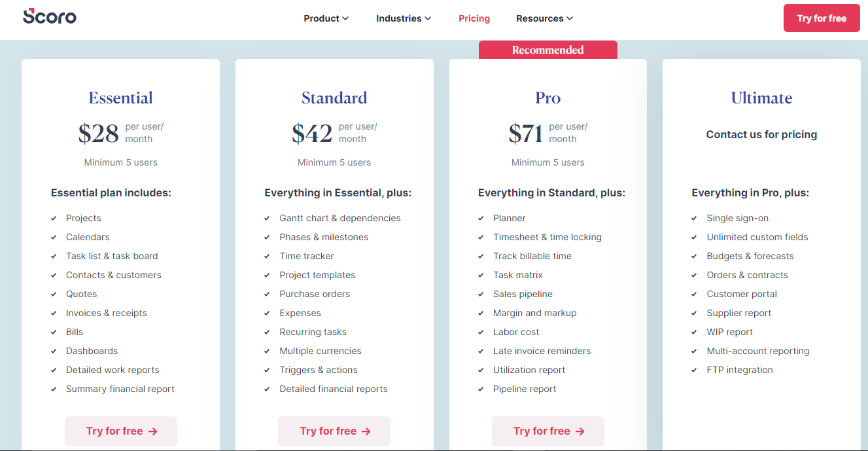Screen dimensions: 868x451
Task: Click the Product menu label
Action: click(x=321, y=18)
